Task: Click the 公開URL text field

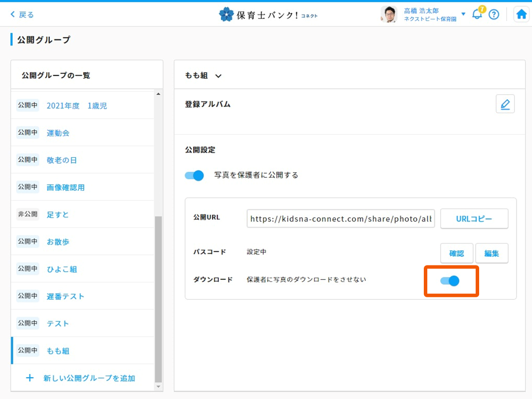Action: pos(341,218)
